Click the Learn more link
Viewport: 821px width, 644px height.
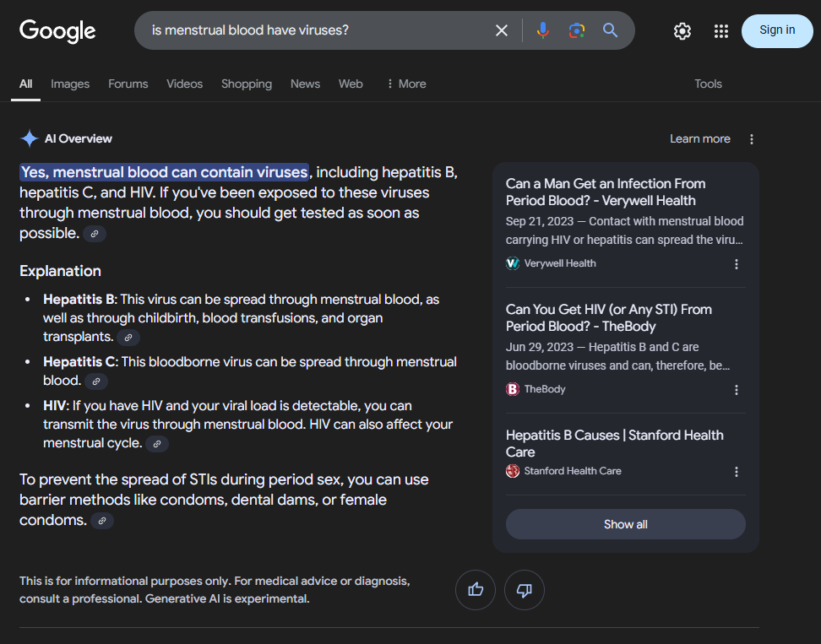tap(700, 138)
